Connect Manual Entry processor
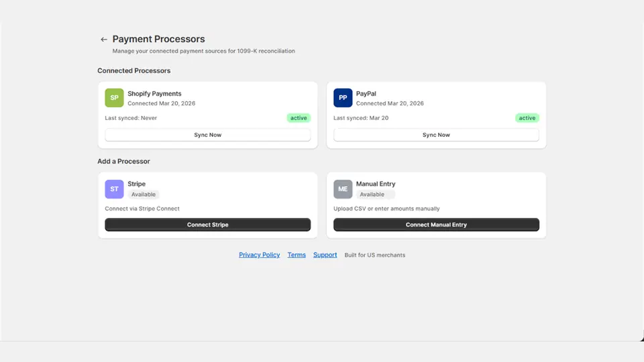Viewport: 644px width, 362px height. click(436, 225)
